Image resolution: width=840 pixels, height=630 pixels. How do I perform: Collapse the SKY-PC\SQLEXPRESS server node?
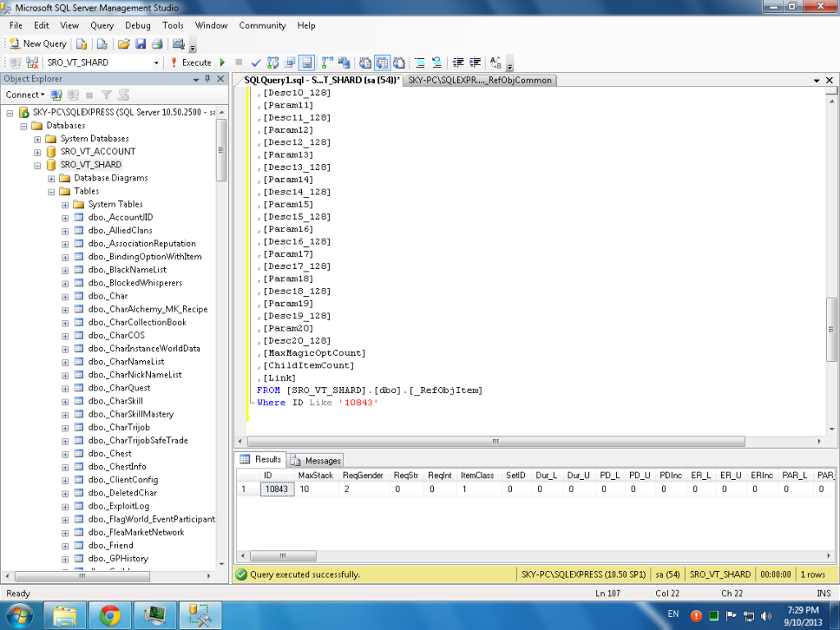[10, 113]
